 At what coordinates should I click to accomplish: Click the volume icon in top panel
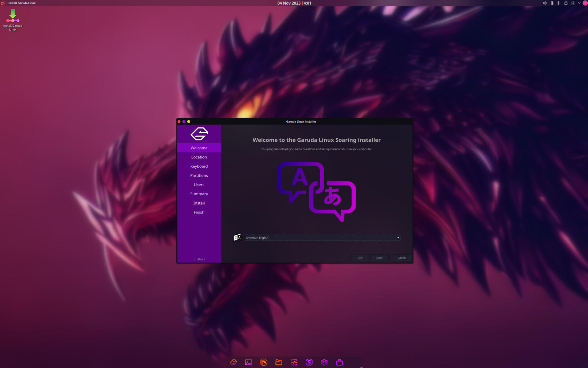point(545,3)
